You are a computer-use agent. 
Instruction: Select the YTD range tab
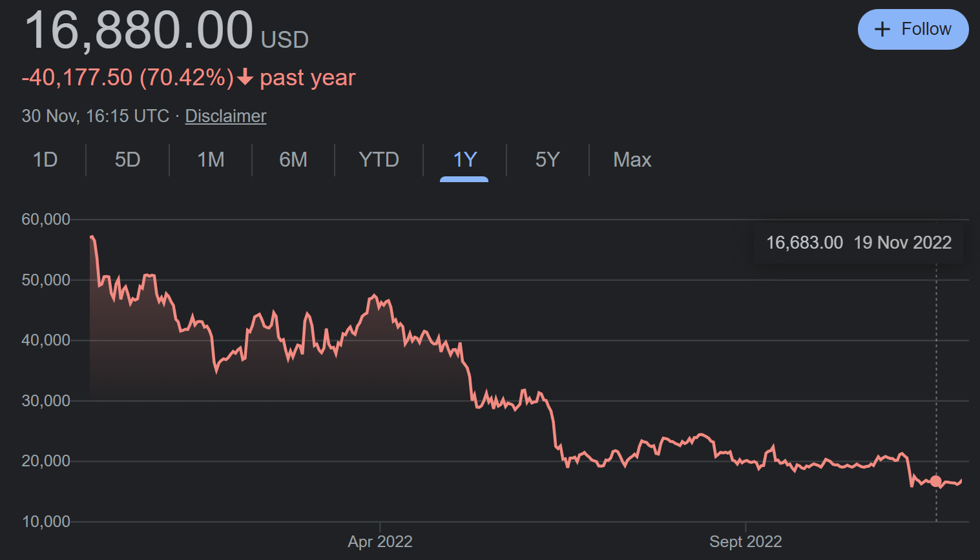pos(379,160)
